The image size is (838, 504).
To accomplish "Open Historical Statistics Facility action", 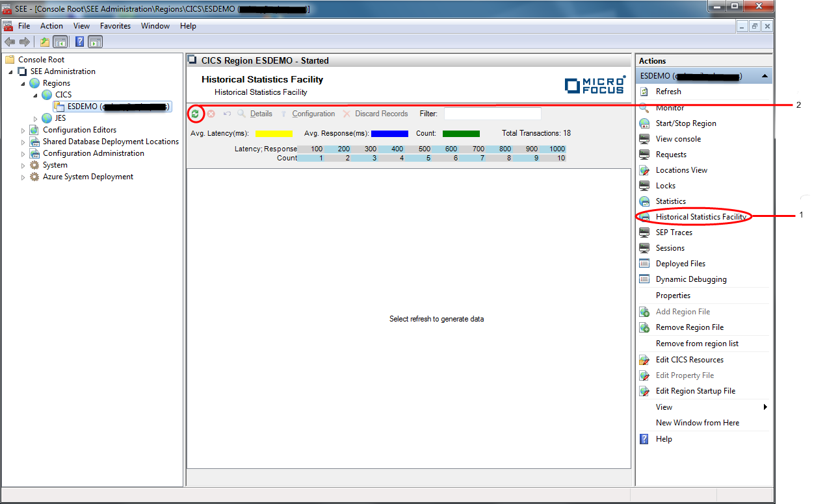I will click(x=701, y=217).
